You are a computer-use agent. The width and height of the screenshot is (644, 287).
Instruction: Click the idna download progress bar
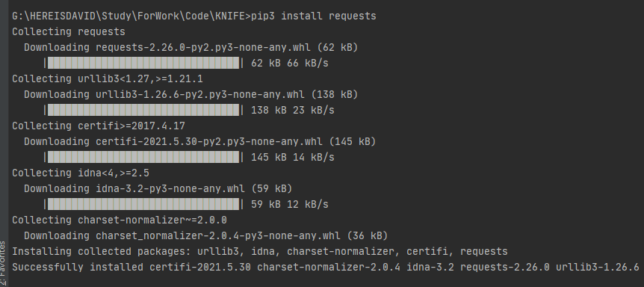[x=143, y=204]
